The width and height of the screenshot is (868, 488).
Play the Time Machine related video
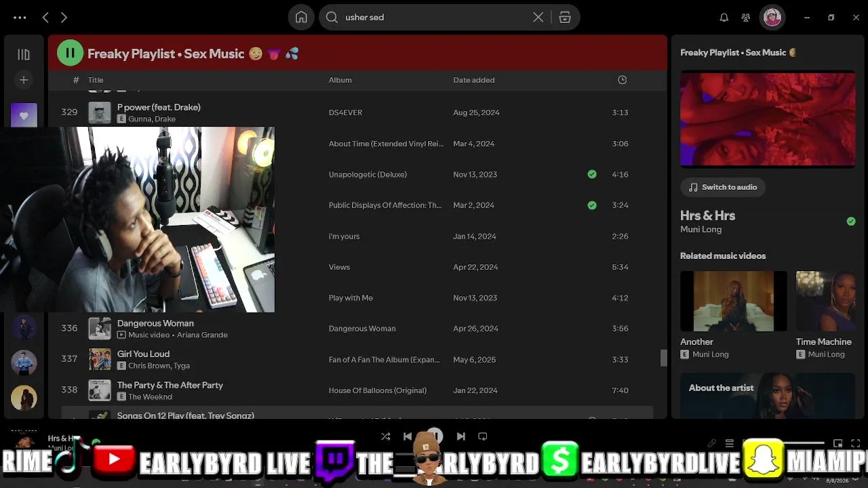(x=826, y=302)
